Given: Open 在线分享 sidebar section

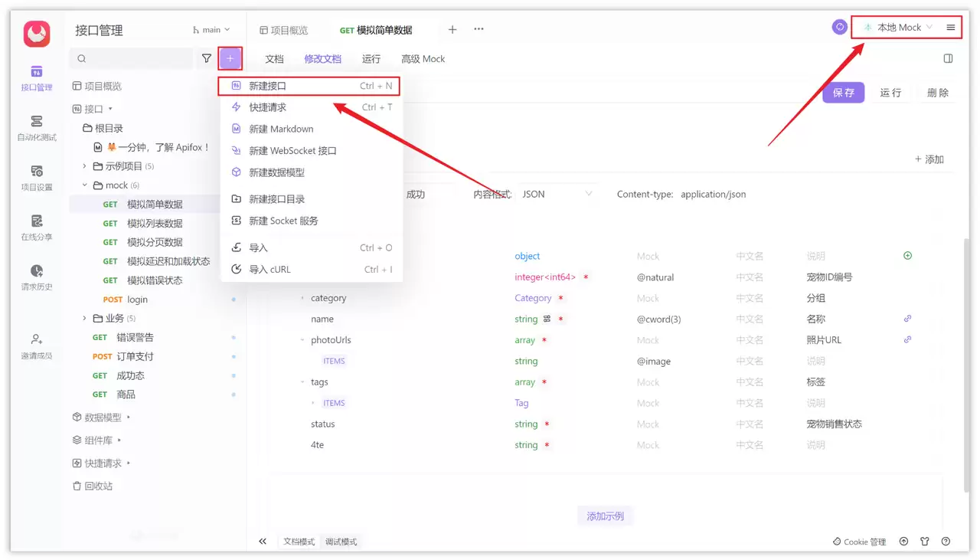Looking at the screenshot, I should click(37, 228).
